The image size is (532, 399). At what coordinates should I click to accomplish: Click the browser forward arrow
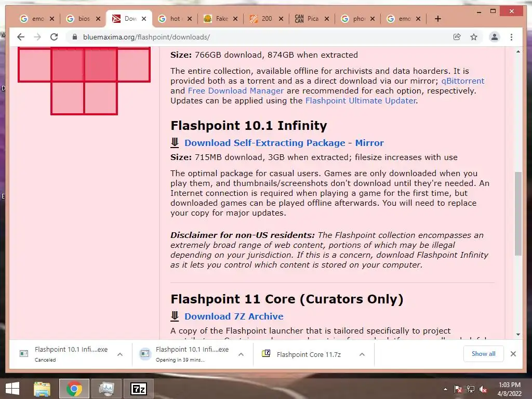click(x=37, y=37)
